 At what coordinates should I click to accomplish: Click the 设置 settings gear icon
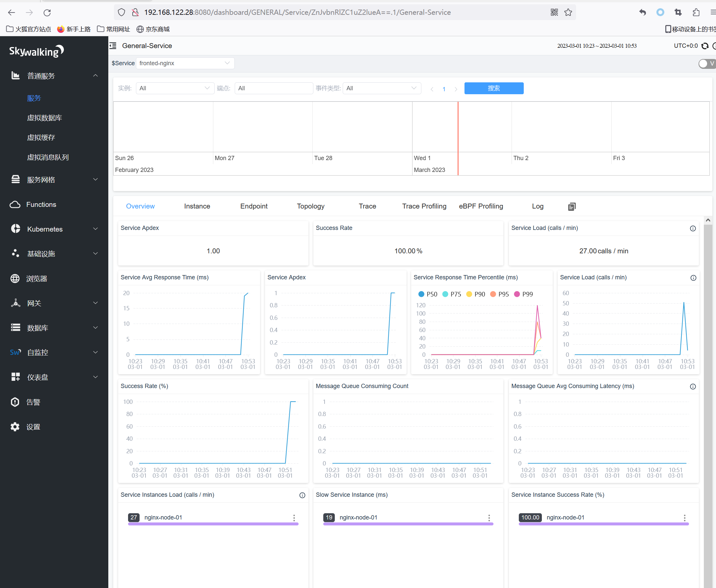15,427
